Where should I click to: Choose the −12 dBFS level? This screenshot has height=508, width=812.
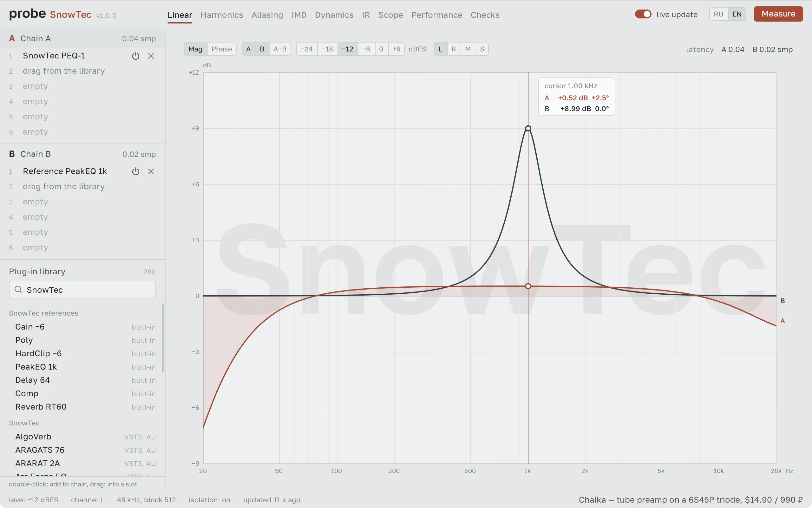click(348, 49)
